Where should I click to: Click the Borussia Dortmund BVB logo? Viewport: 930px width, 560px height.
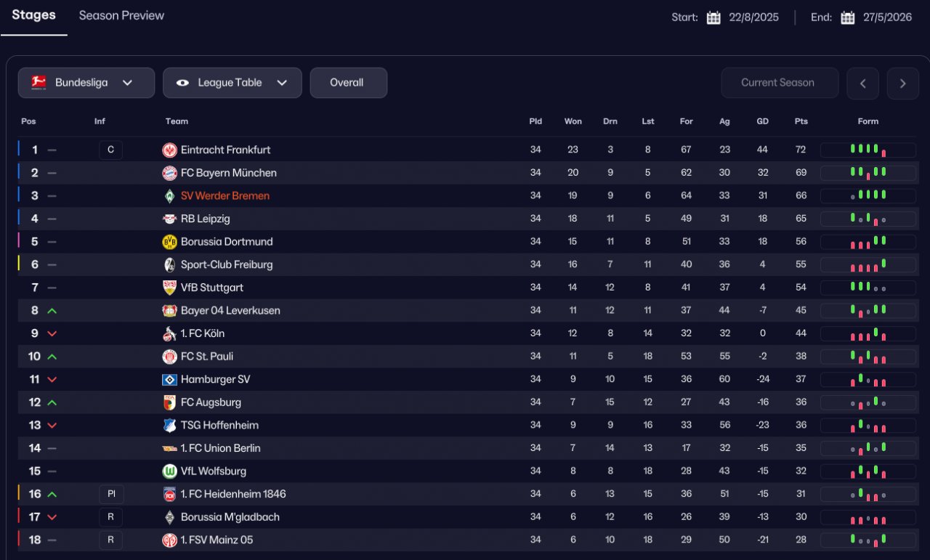pyautogui.click(x=169, y=242)
